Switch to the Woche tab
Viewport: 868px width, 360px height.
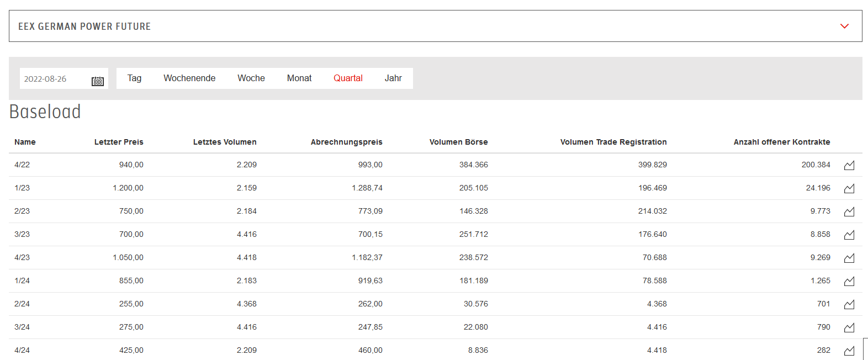(x=251, y=78)
